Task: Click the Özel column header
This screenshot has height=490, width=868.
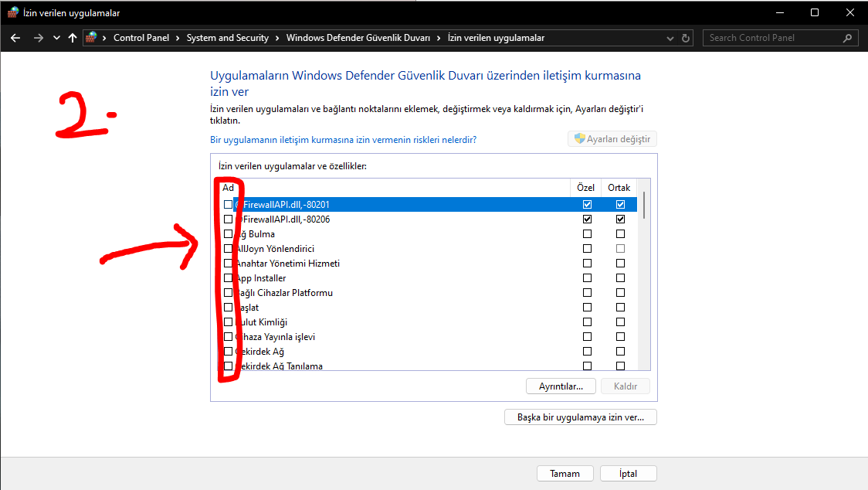Action: pyautogui.click(x=585, y=187)
